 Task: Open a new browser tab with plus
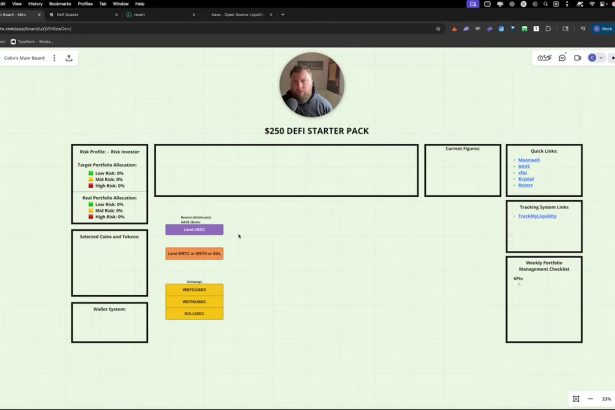point(282,15)
